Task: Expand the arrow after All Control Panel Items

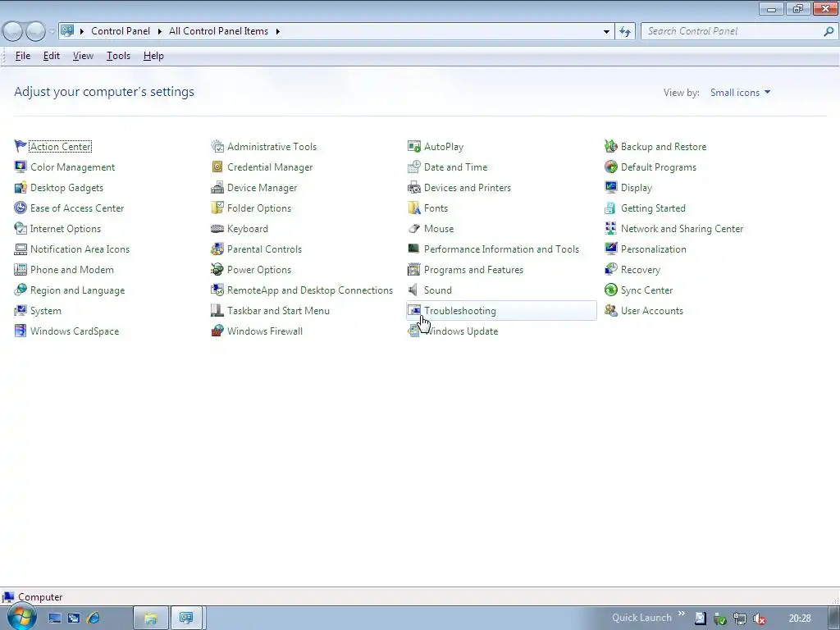Action: [278, 32]
